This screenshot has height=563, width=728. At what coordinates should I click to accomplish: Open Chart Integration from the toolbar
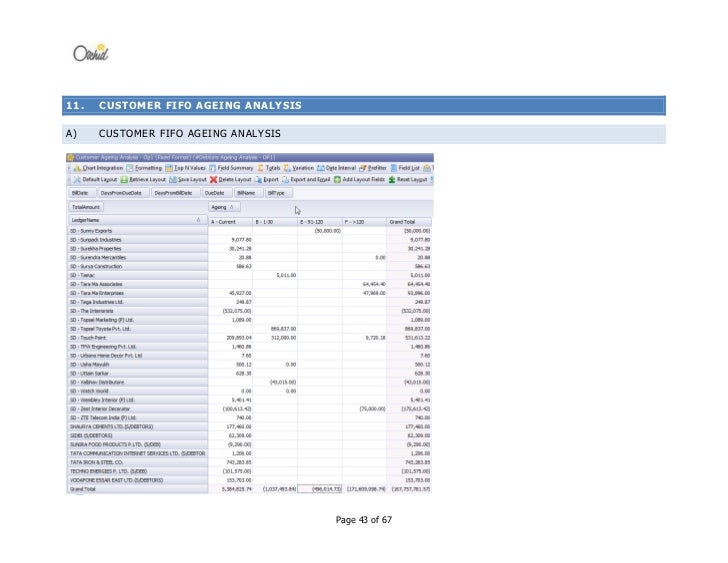[x=98, y=168]
